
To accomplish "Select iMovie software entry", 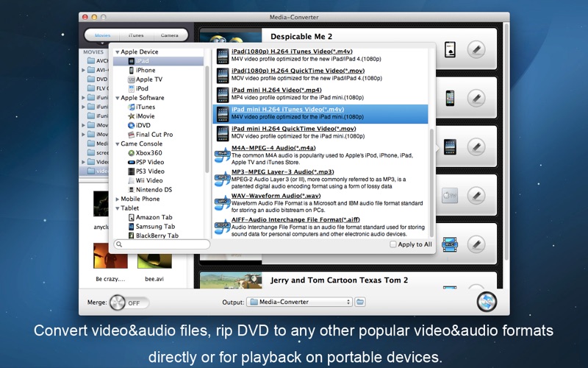I will click(x=141, y=116).
